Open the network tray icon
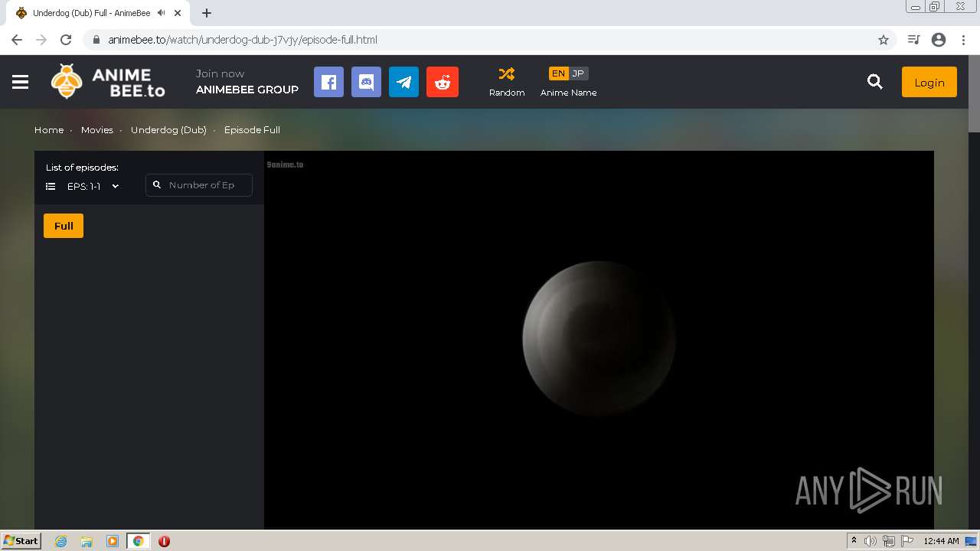Screen dimensions: 980x551 [889, 541]
